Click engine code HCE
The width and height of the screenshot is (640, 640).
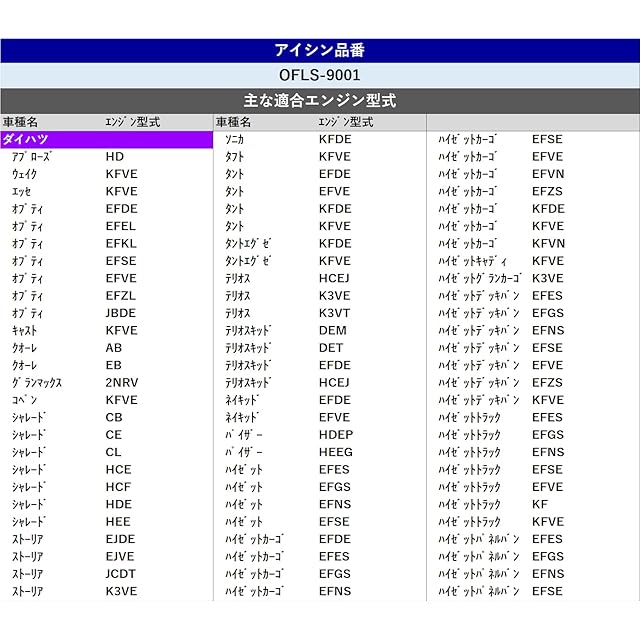point(118,469)
